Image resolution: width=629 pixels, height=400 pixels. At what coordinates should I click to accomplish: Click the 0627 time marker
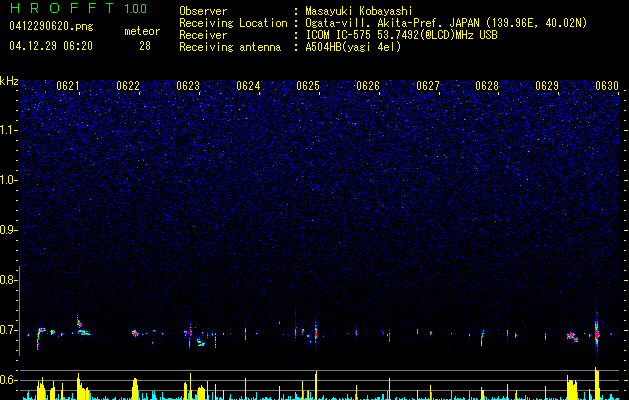428,86
